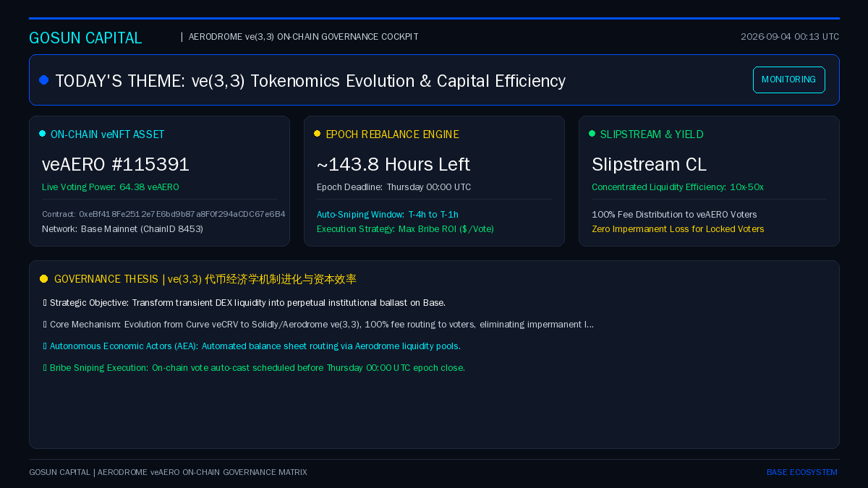
Task: Click the Live Voting Power 64.38 veAERO line
Action: click(x=111, y=187)
